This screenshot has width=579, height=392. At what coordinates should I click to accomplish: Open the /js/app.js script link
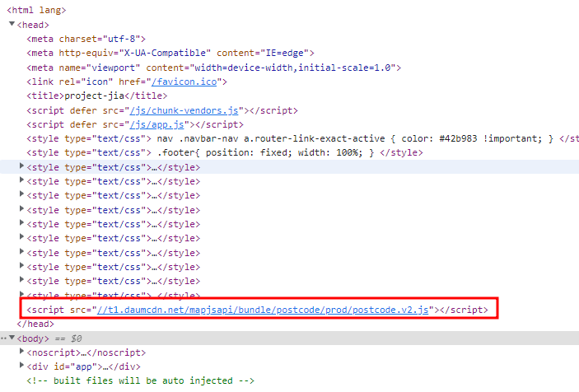tap(156, 124)
